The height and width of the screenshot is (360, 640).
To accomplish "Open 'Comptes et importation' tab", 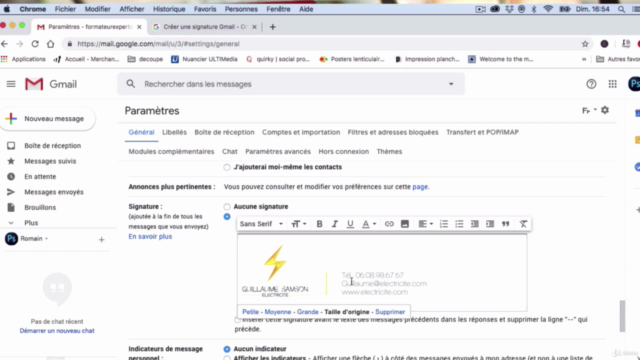I will (301, 132).
